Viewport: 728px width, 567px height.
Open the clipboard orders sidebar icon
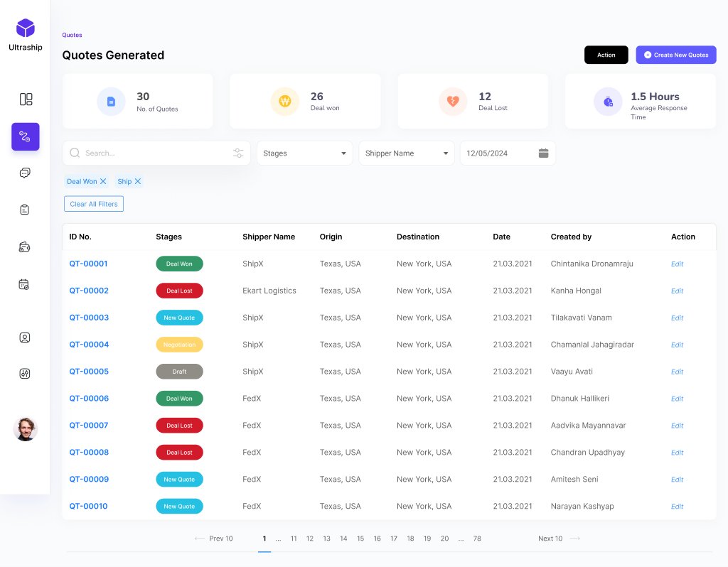(x=25, y=210)
